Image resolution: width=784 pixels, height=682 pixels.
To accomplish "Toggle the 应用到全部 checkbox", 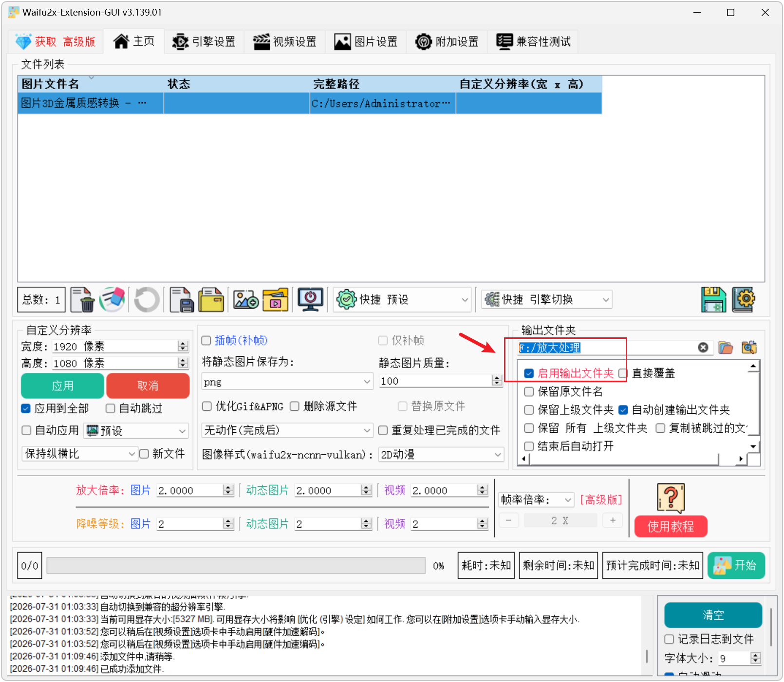I will coord(26,408).
